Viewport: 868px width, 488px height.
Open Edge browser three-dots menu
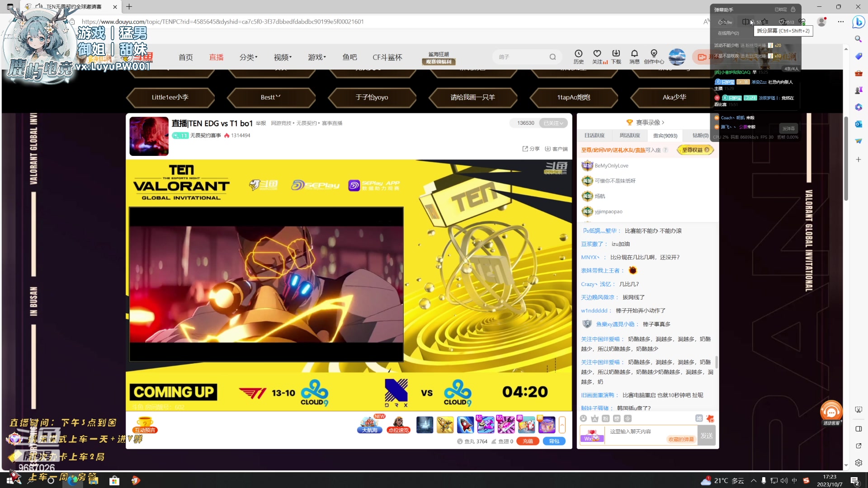841,21
